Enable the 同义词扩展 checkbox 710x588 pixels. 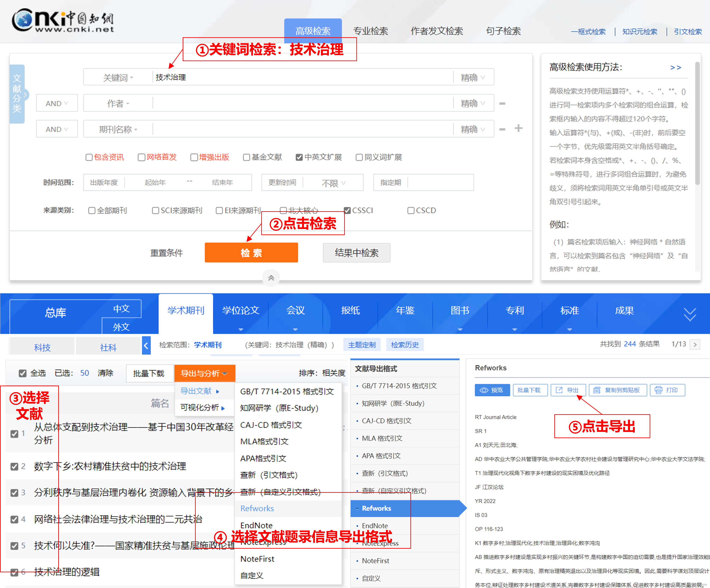click(359, 157)
